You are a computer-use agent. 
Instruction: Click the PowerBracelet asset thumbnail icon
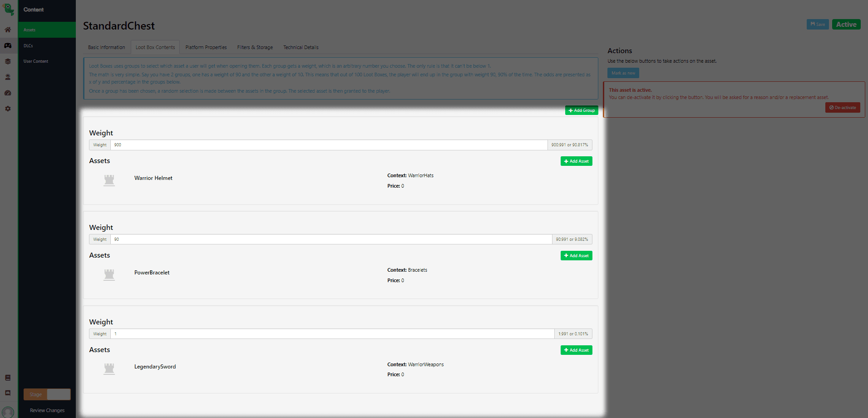coord(109,275)
